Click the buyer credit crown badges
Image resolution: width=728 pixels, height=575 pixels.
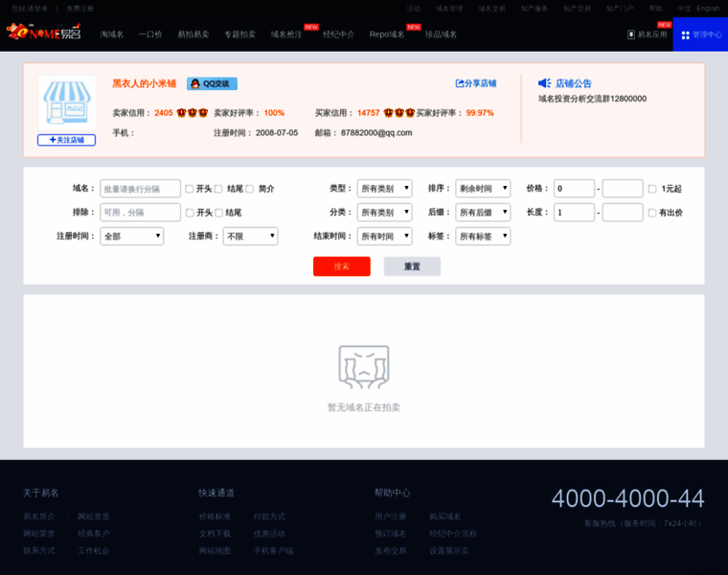[x=399, y=113]
